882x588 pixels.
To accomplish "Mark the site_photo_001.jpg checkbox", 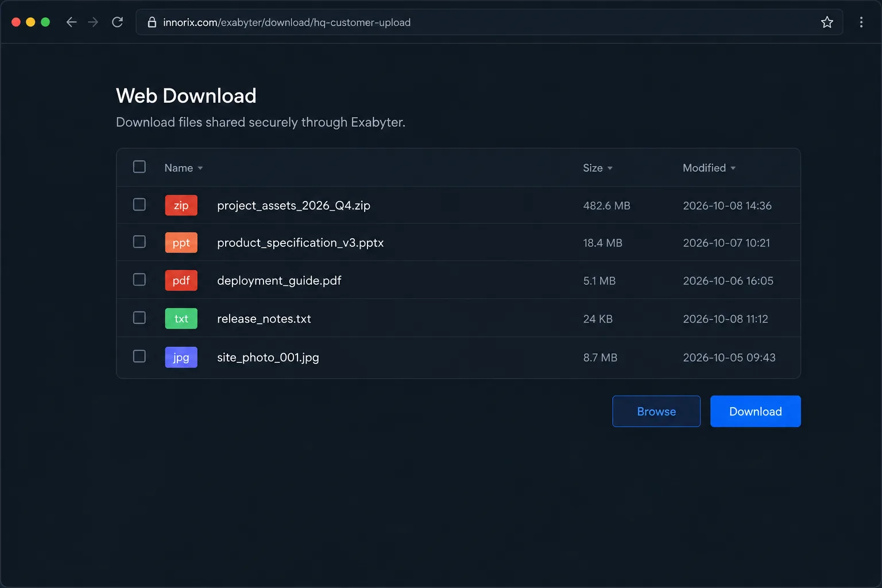I will [140, 357].
